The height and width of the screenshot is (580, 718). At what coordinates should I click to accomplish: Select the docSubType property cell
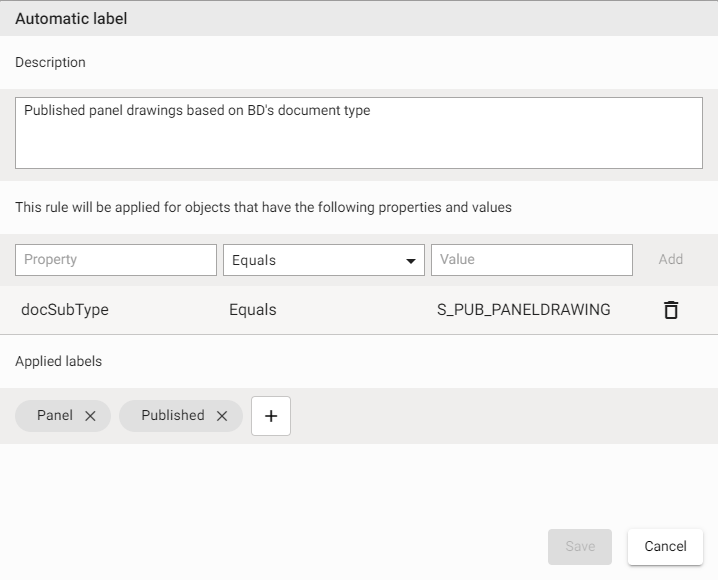click(x=65, y=310)
